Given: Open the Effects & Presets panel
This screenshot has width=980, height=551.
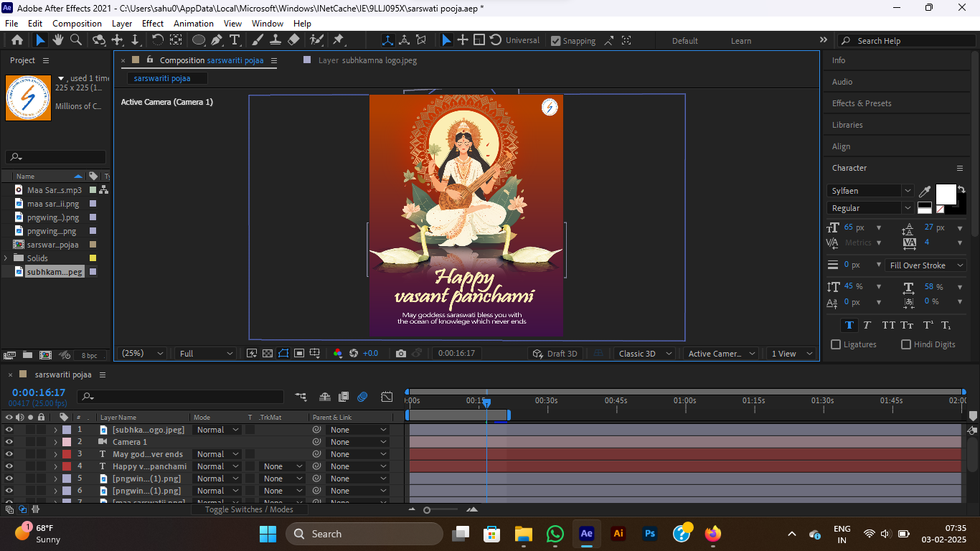Looking at the screenshot, I should [862, 103].
